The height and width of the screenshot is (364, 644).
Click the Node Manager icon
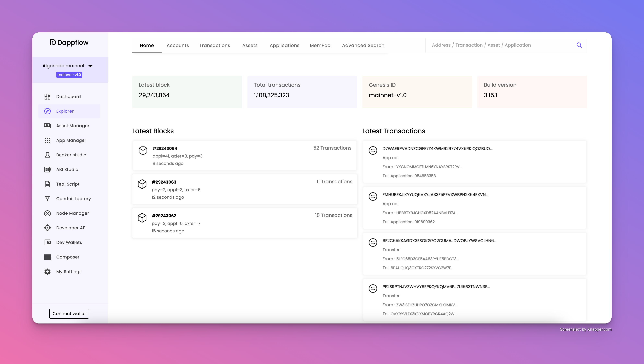47,213
